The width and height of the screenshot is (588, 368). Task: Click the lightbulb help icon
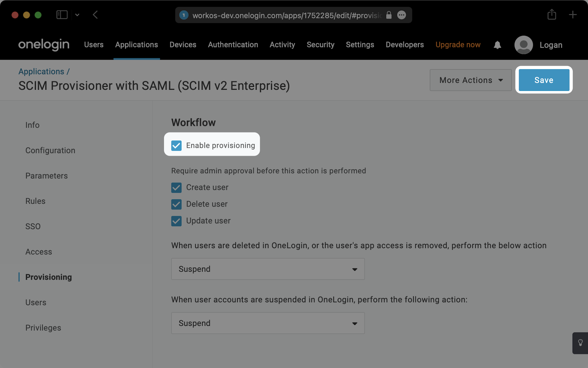581,343
